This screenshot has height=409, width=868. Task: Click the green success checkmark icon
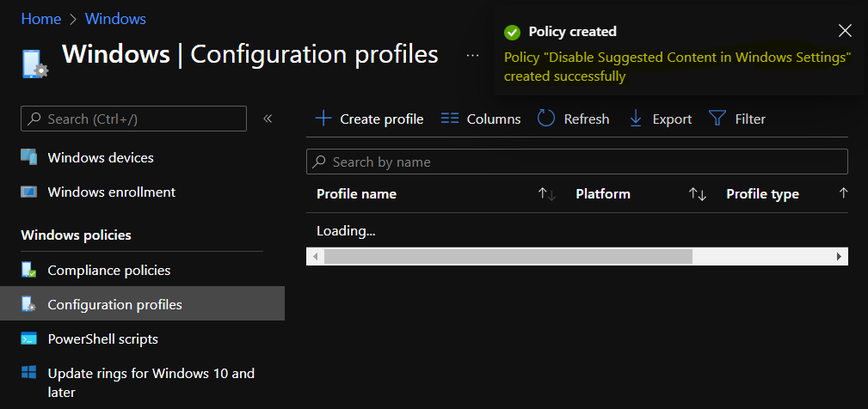pos(512,32)
